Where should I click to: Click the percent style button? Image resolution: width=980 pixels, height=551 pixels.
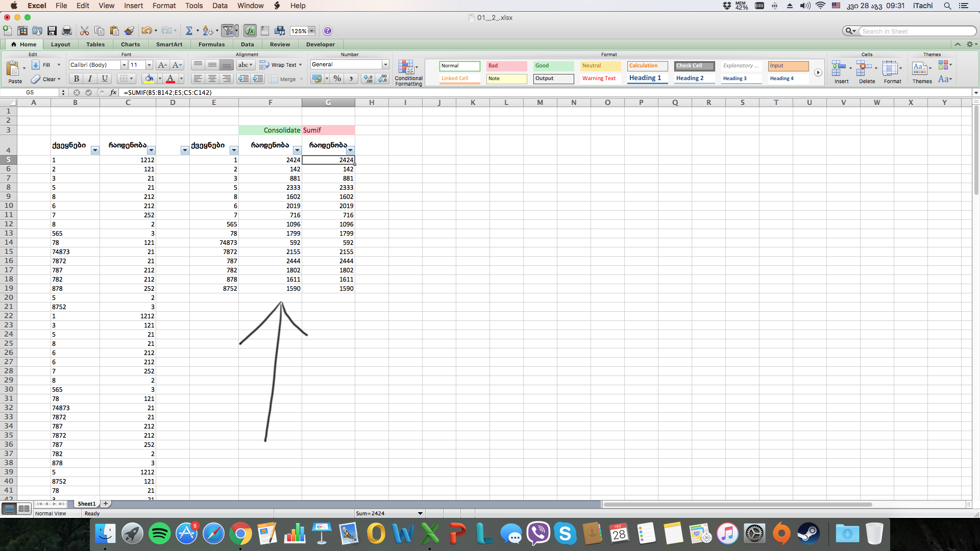337,79
